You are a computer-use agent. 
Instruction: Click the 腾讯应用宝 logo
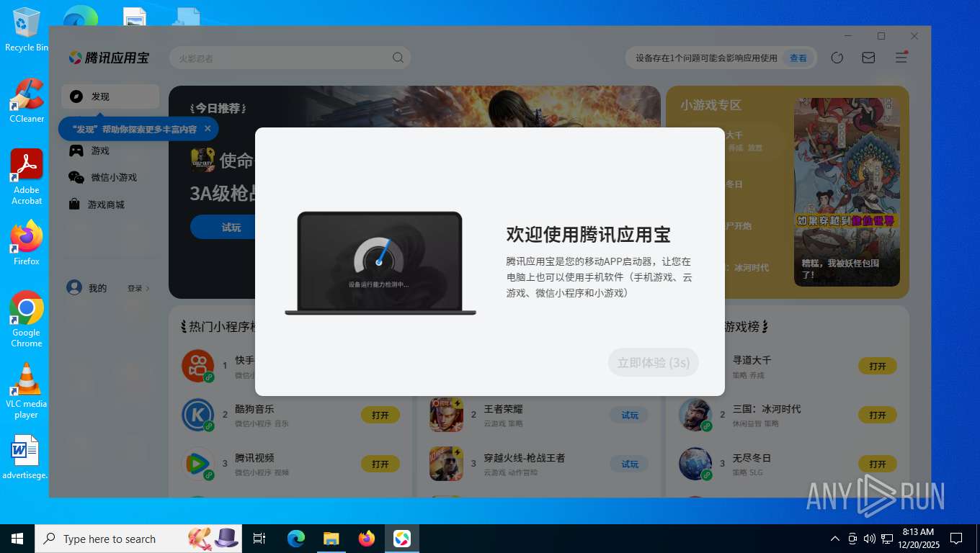[109, 58]
